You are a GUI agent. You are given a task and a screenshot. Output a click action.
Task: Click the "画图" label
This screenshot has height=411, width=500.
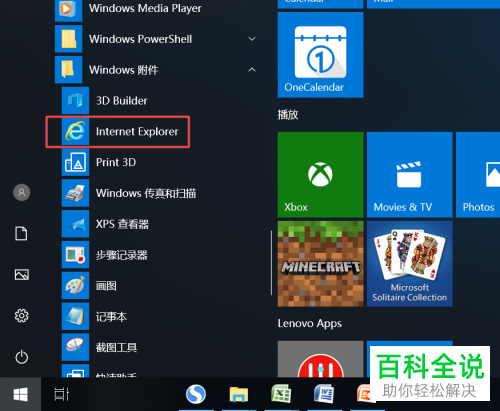pos(106,286)
